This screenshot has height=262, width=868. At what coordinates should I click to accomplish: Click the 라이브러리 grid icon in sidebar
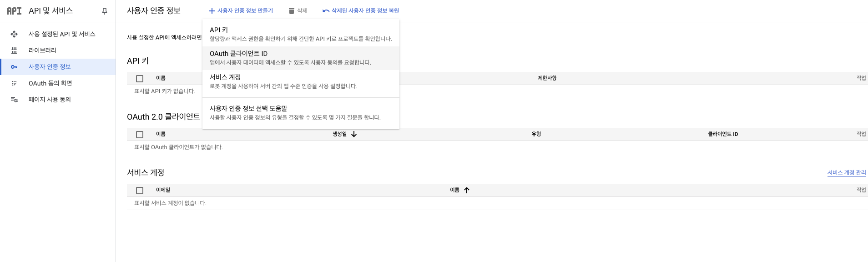(14, 50)
